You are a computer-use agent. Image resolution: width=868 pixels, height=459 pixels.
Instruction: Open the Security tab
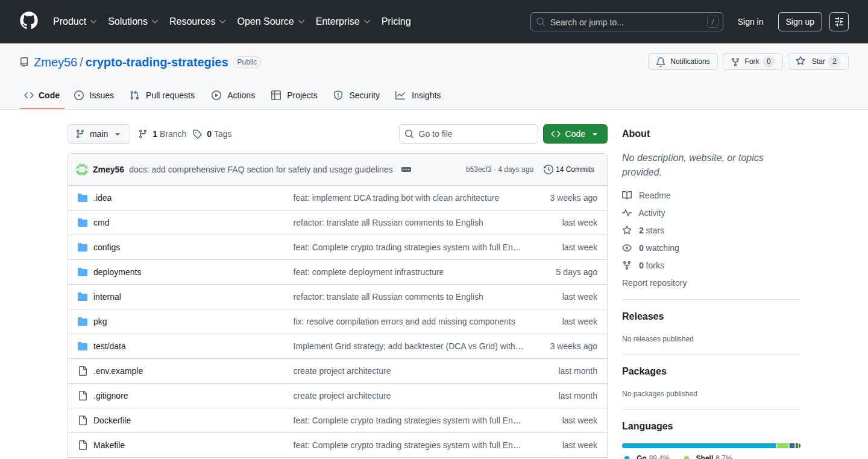[357, 95]
